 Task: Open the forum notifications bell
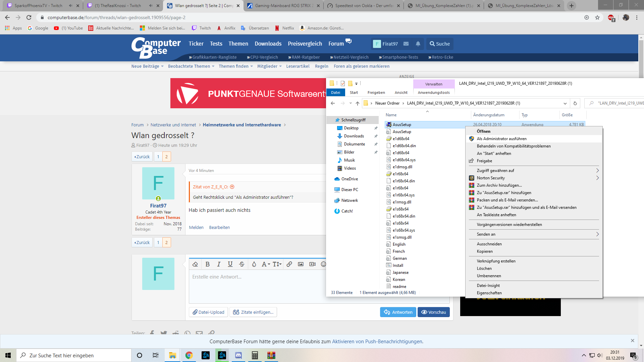418,44
